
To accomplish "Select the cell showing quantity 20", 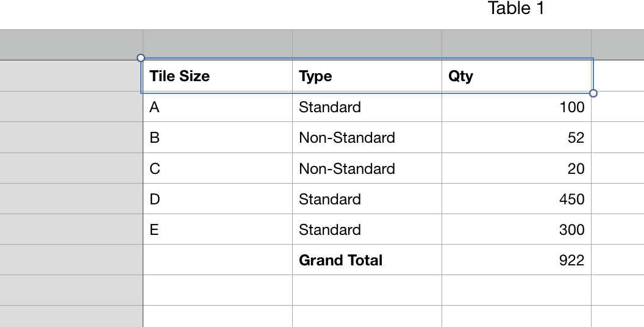I will tap(517, 168).
